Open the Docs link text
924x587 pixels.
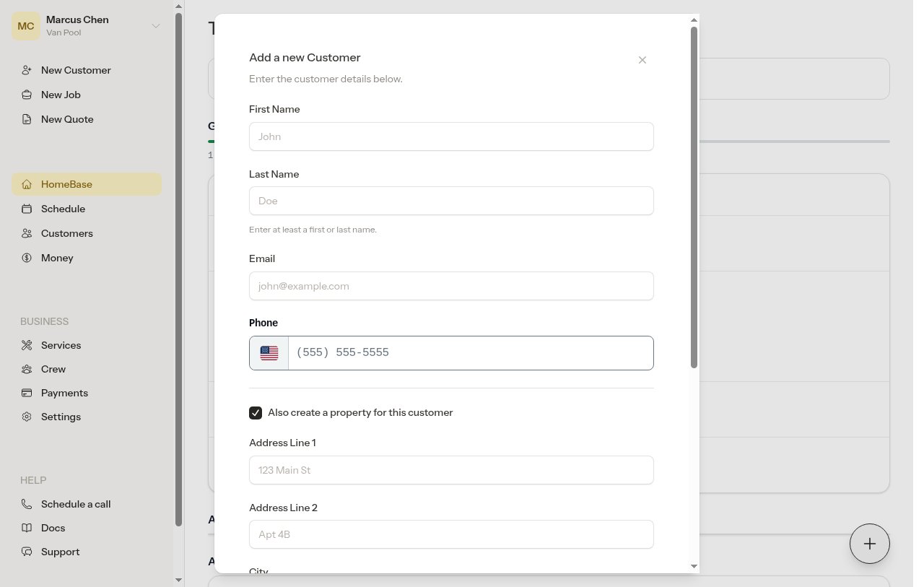(x=53, y=528)
